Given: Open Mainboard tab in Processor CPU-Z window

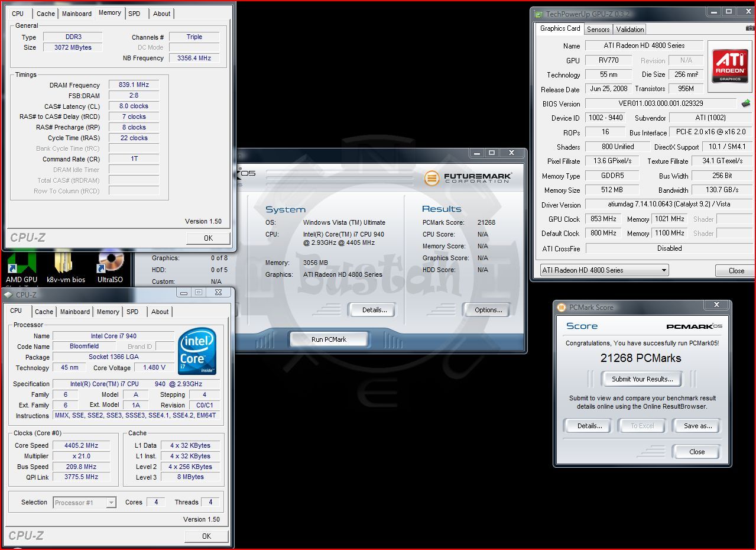Looking at the screenshot, I should 75,312.
